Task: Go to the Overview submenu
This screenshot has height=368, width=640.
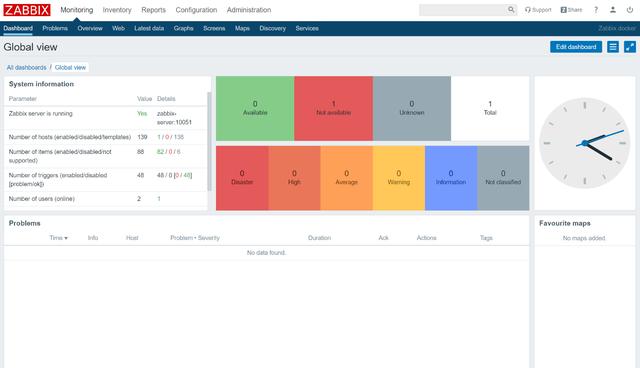Action: pyautogui.click(x=90, y=28)
